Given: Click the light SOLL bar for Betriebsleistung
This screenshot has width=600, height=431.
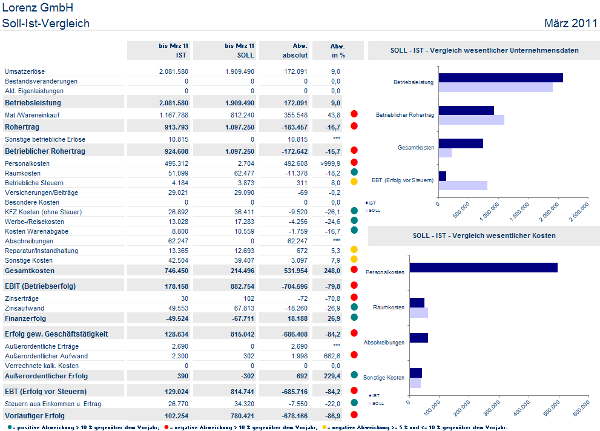Looking at the screenshot, I should [x=496, y=87].
